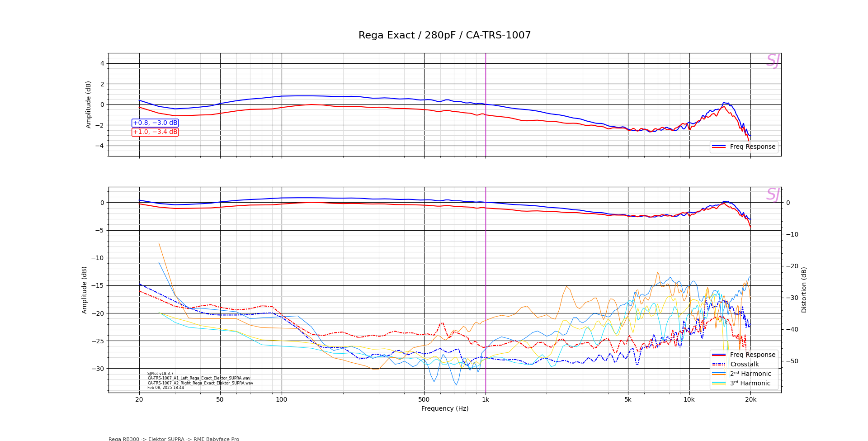Select the "5k" frequency axis tick label
Image resolution: width=868 pixels, height=441 pixels.
[628, 399]
